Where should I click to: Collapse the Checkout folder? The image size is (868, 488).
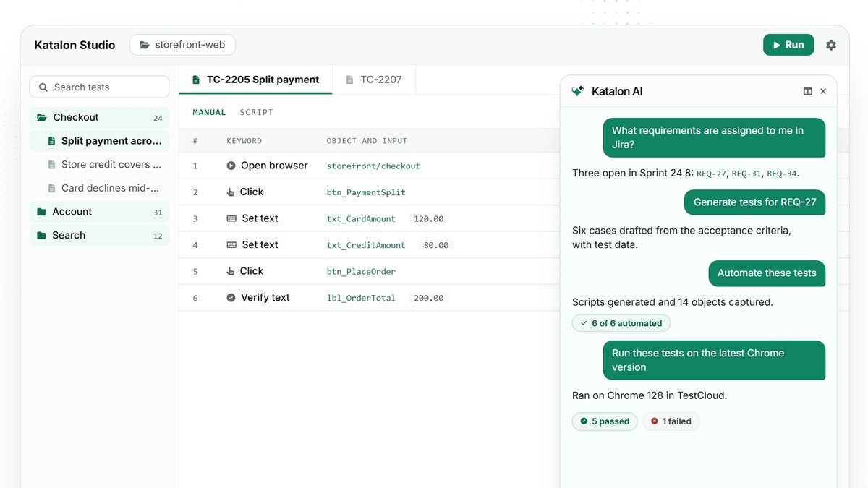[100, 117]
